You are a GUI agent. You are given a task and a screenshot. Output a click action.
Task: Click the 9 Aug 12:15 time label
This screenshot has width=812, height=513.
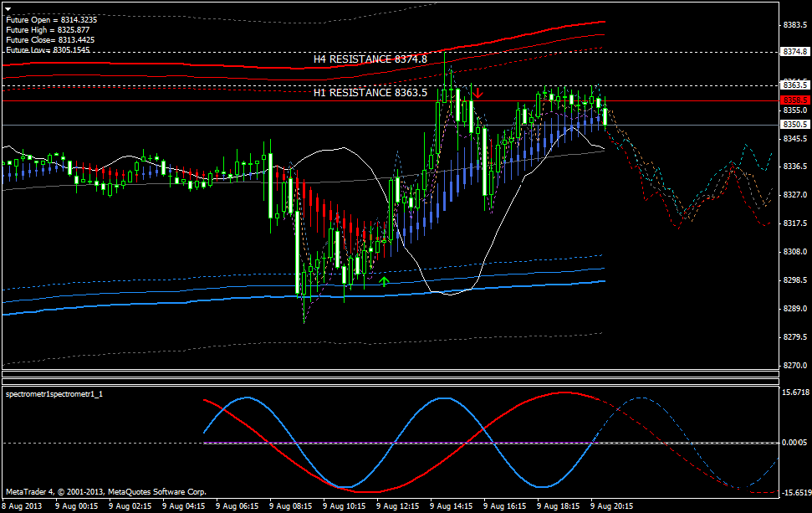point(398,505)
